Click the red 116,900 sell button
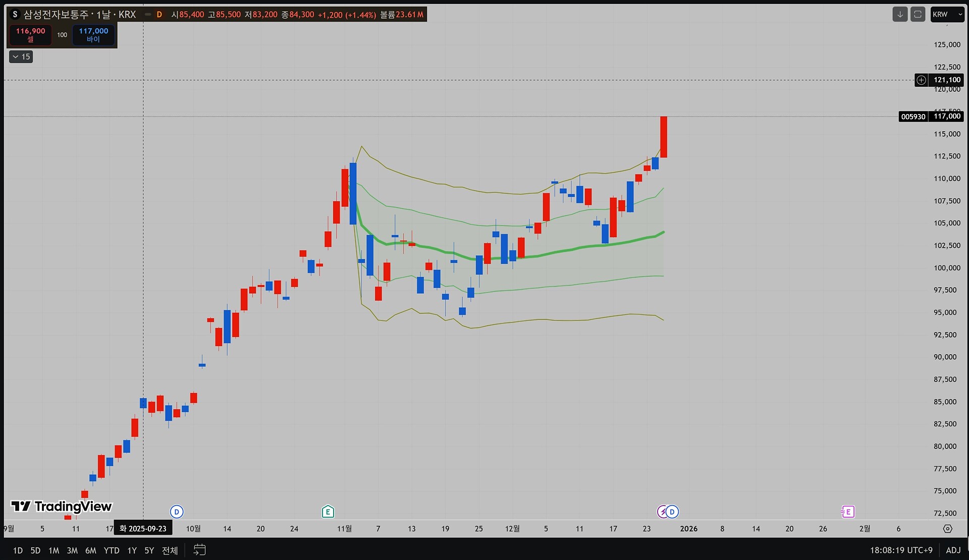This screenshot has width=969, height=560. tap(30, 35)
